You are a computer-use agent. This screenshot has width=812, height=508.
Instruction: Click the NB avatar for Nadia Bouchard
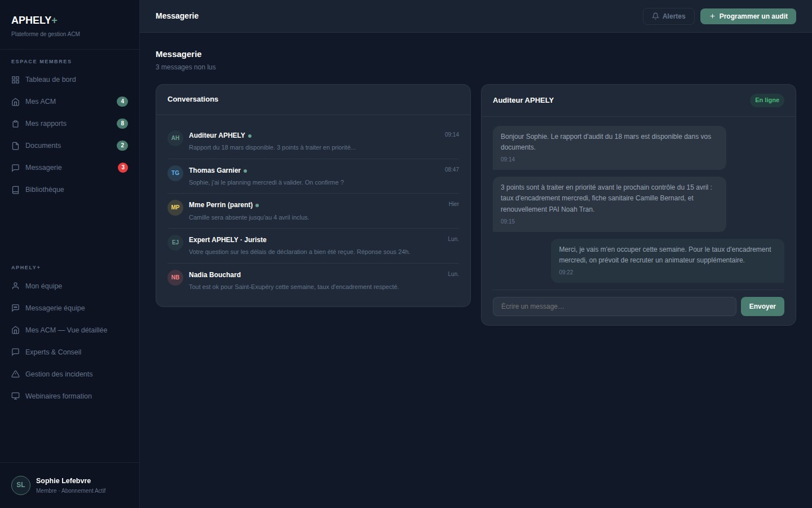[x=175, y=278]
